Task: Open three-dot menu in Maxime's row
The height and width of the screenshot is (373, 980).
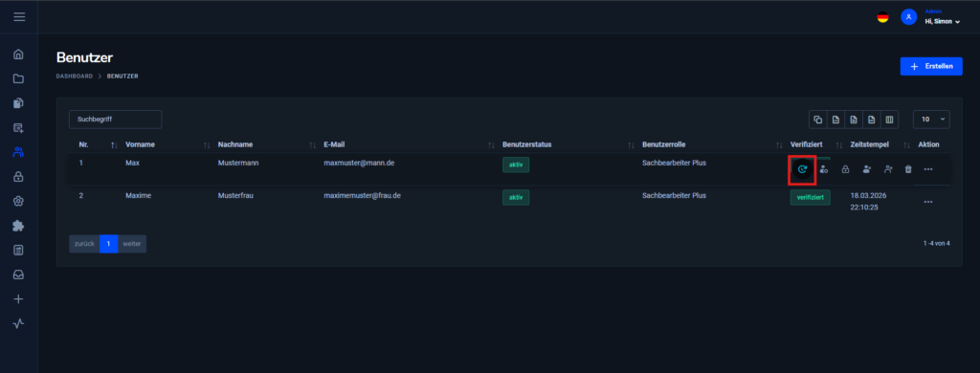Action: point(928,202)
